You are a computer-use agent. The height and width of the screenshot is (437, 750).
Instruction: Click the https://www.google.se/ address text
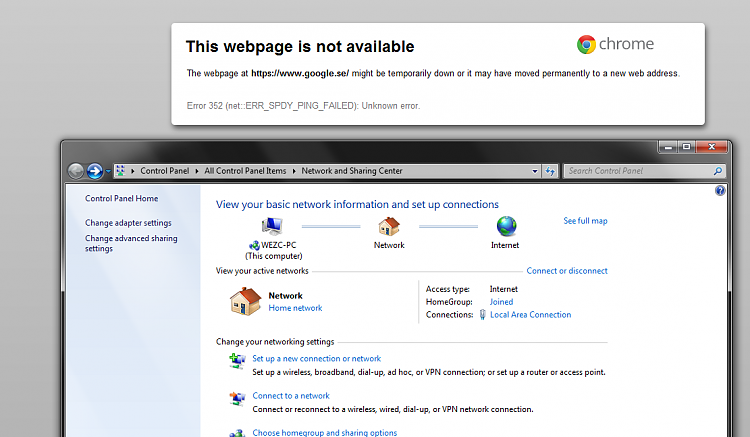[300, 73]
